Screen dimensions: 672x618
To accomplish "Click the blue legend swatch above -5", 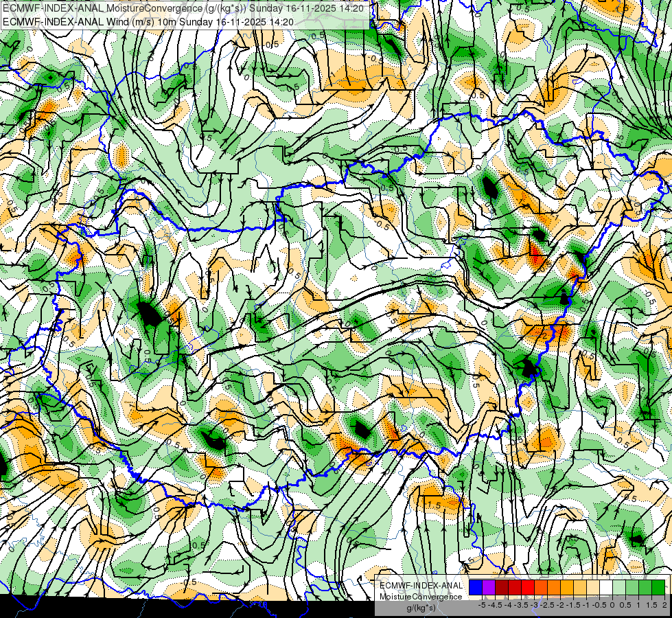I will (x=476, y=588).
